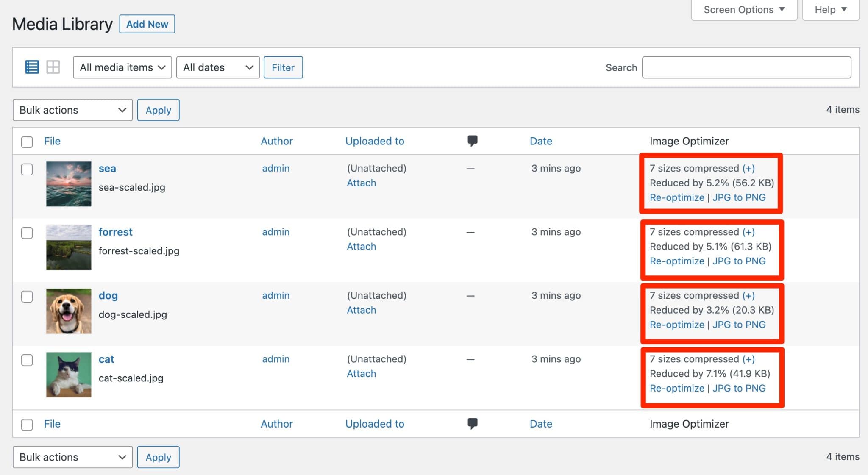Open the All dates dropdown
The width and height of the screenshot is (868, 475).
[218, 67]
